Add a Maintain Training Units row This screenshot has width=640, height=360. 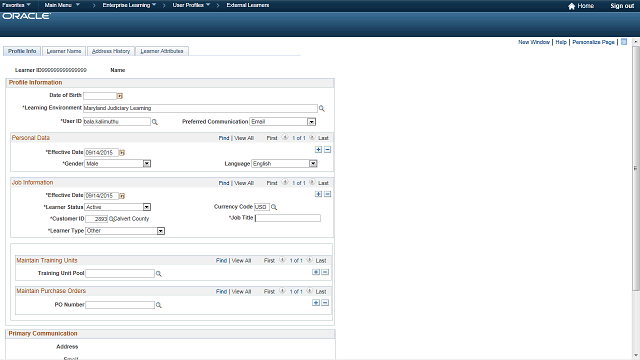click(316, 272)
